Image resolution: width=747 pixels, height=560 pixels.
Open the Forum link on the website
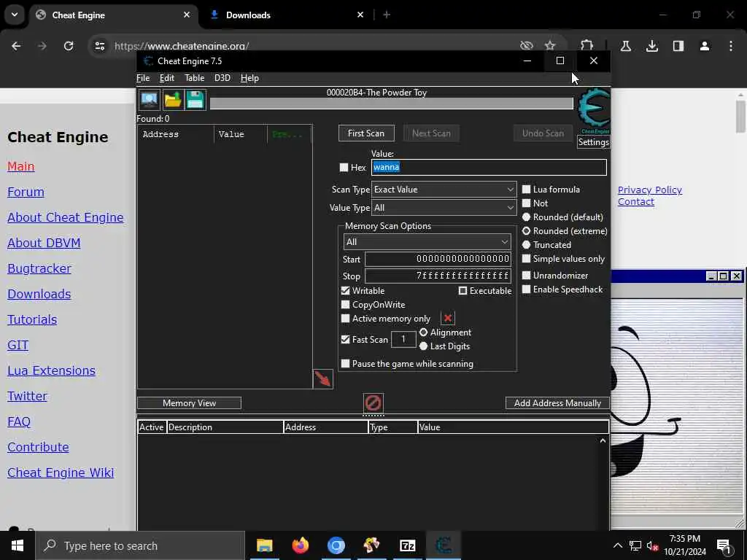26,192
